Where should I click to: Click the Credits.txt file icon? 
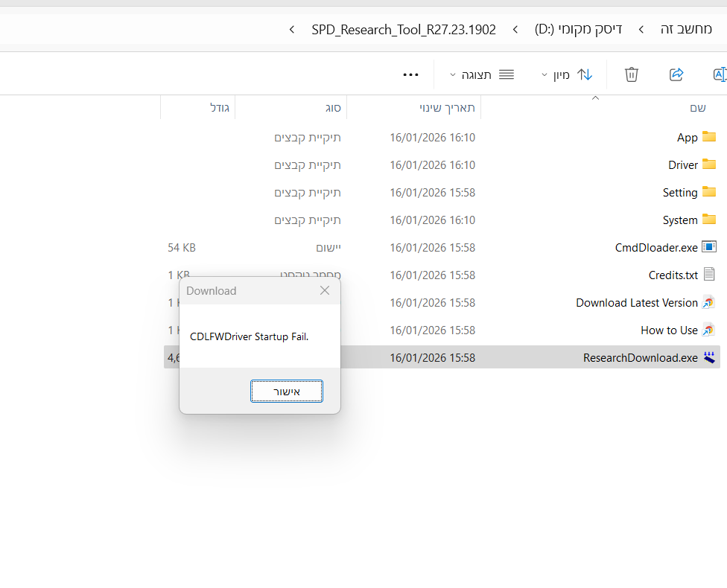[709, 275]
